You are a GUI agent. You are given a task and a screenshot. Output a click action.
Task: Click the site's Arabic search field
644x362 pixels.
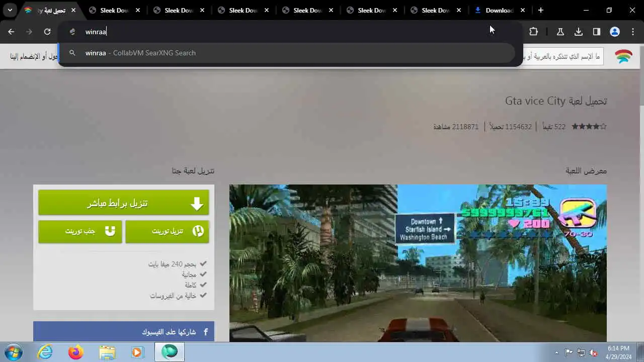(x=562, y=56)
